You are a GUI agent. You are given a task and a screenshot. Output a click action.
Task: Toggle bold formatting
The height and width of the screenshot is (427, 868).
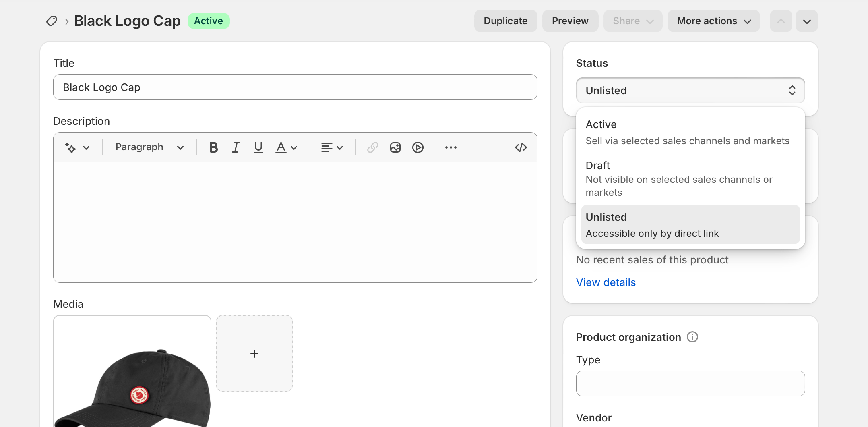point(213,147)
